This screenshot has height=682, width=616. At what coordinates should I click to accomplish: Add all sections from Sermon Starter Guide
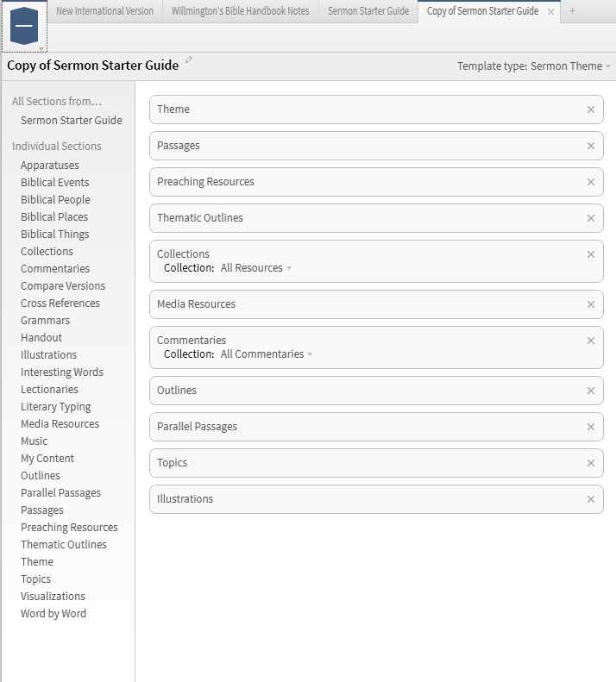(72, 121)
